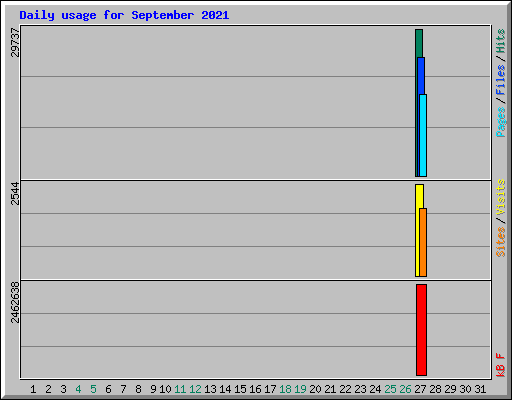Click day 20 on the x-axis
Screen dimensions: 512x400
point(315,389)
